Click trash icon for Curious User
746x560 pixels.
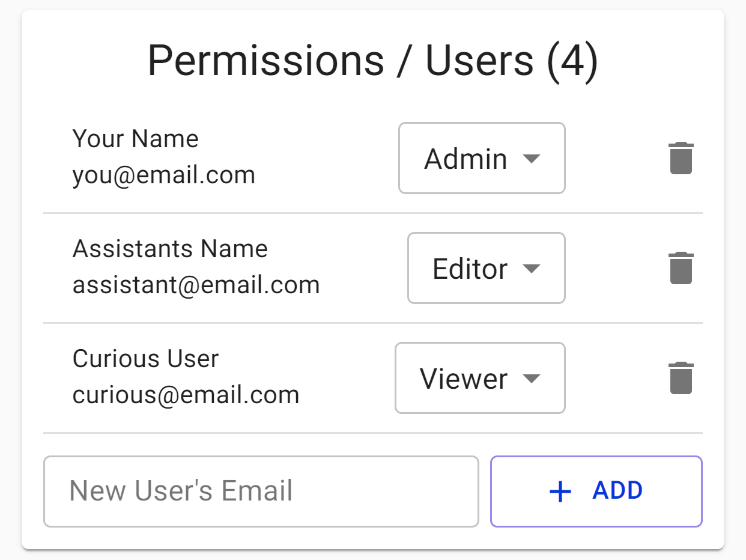[x=681, y=379]
